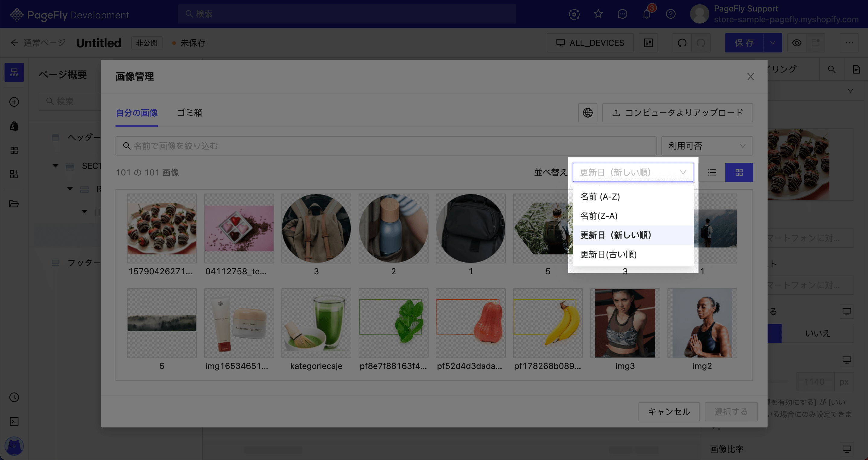
Task: Select the chocolate strawberries image thumbnail
Action: click(162, 228)
